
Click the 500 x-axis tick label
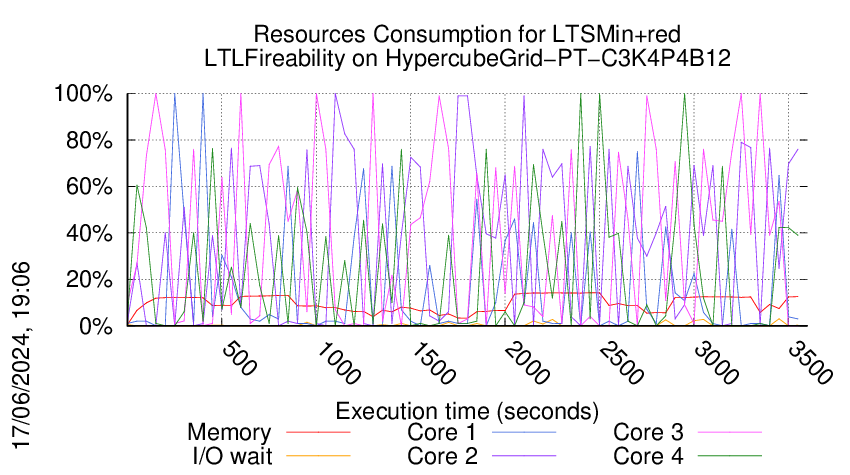pyautogui.click(x=239, y=358)
